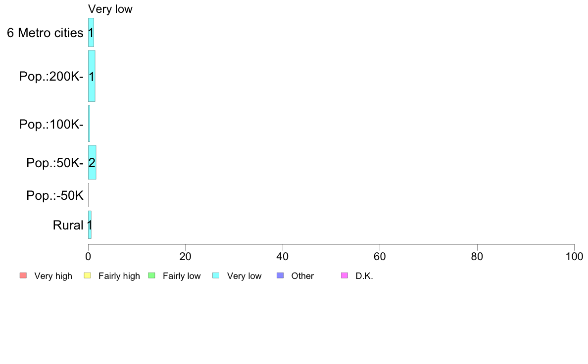Viewport: 588px width, 364px height.
Task: Click the 100 tick on x-axis
Action: coord(574,256)
